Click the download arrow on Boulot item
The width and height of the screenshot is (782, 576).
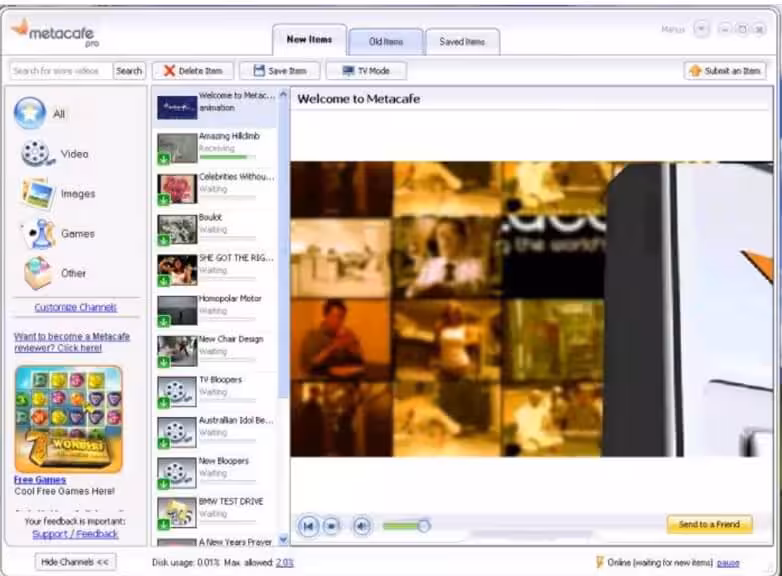click(163, 240)
